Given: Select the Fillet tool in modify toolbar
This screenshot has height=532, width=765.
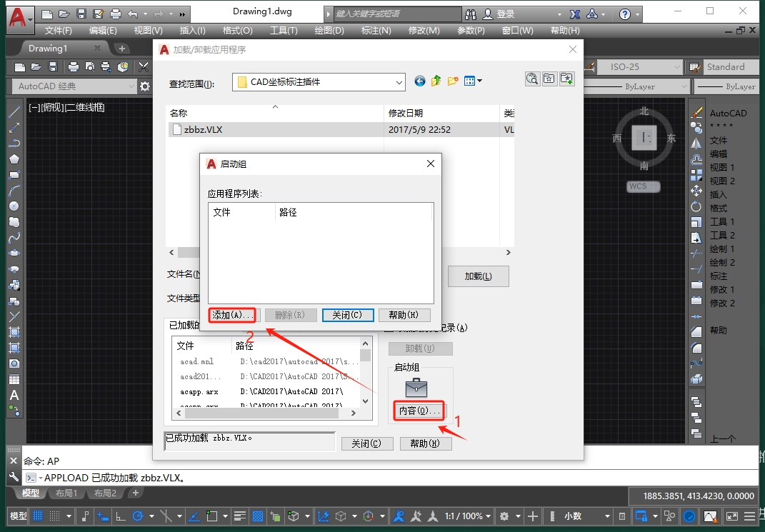Looking at the screenshot, I should (696, 348).
